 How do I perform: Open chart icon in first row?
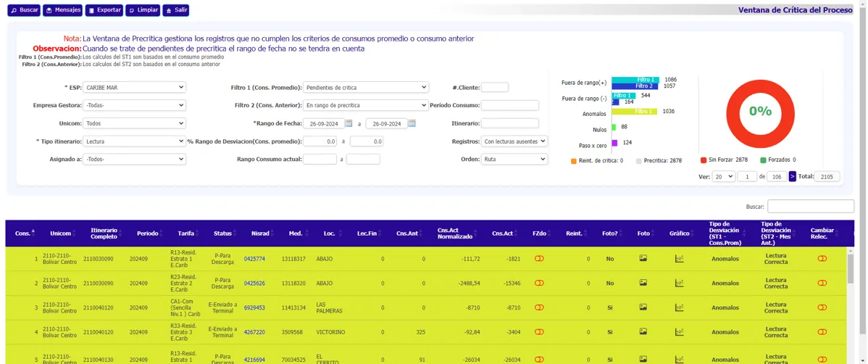[679, 259]
